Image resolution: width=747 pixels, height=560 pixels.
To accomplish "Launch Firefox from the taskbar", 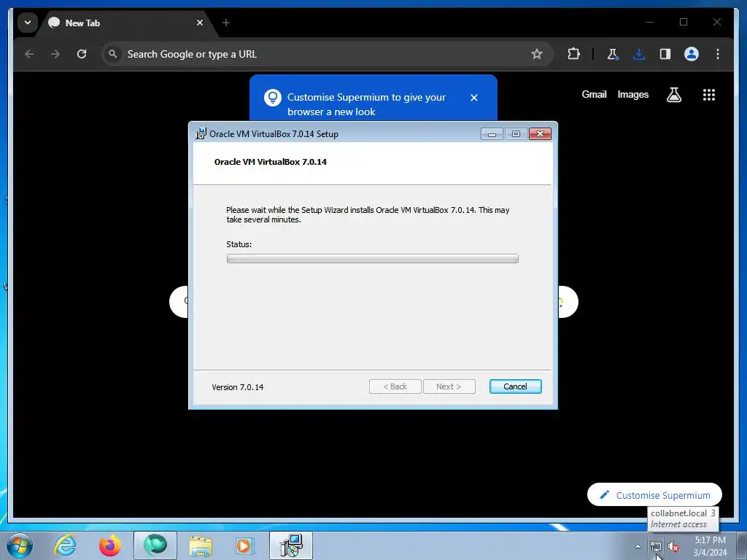I will tap(110, 545).
